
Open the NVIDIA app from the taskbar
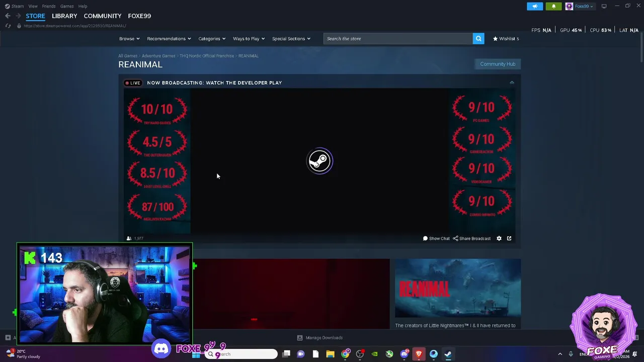click(x=374, y=354)
